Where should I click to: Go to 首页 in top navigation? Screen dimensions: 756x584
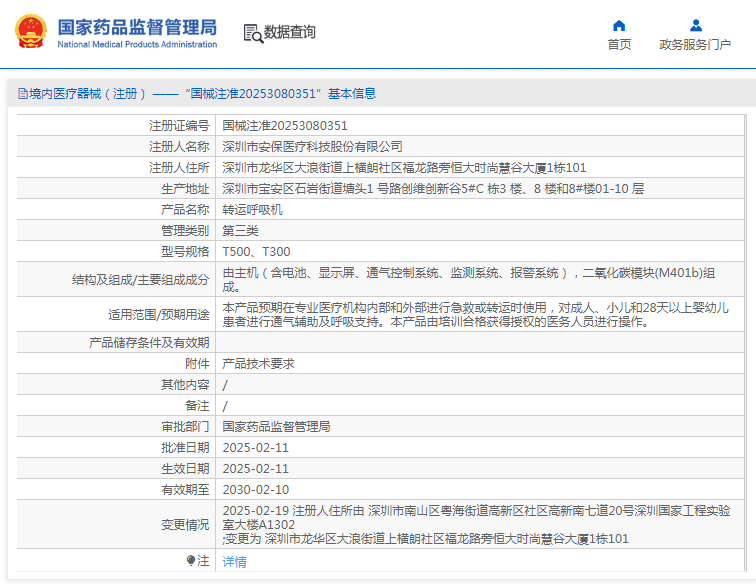619,44
